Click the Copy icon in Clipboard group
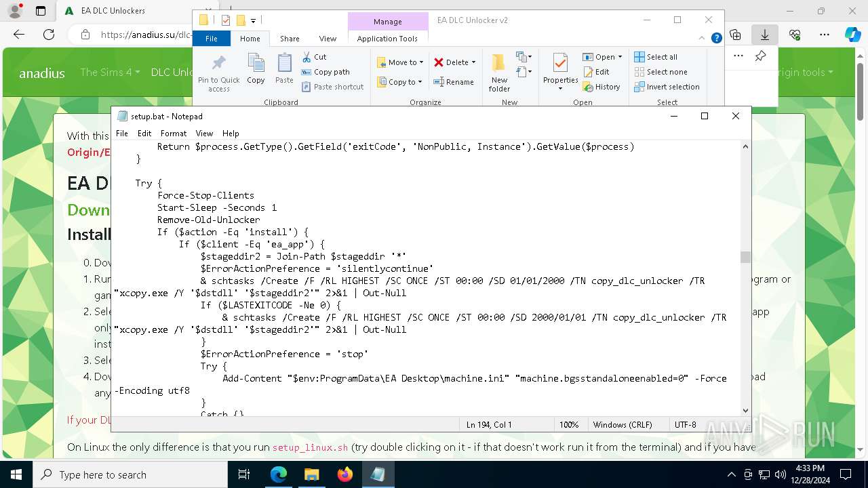The width and height of the screenshot is (868, 488). 256,68
